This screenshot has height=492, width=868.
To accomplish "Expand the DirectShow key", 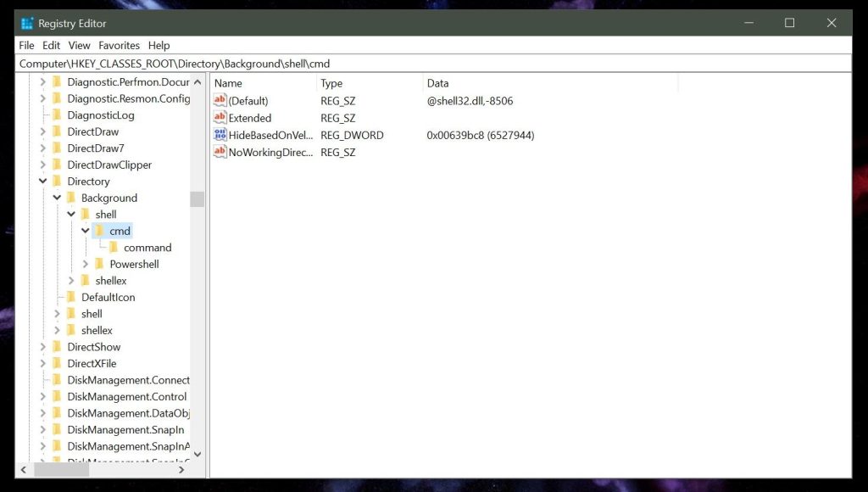I will click(42, 347).
